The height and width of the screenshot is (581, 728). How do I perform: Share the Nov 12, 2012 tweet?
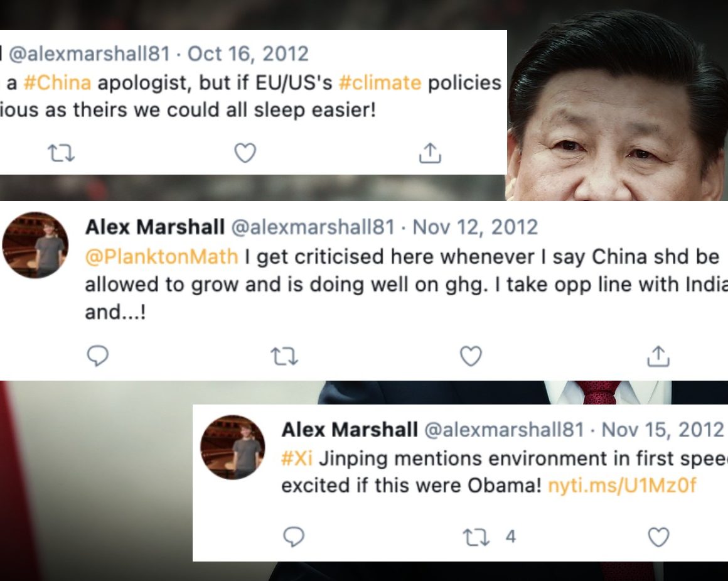coord(658,357)
